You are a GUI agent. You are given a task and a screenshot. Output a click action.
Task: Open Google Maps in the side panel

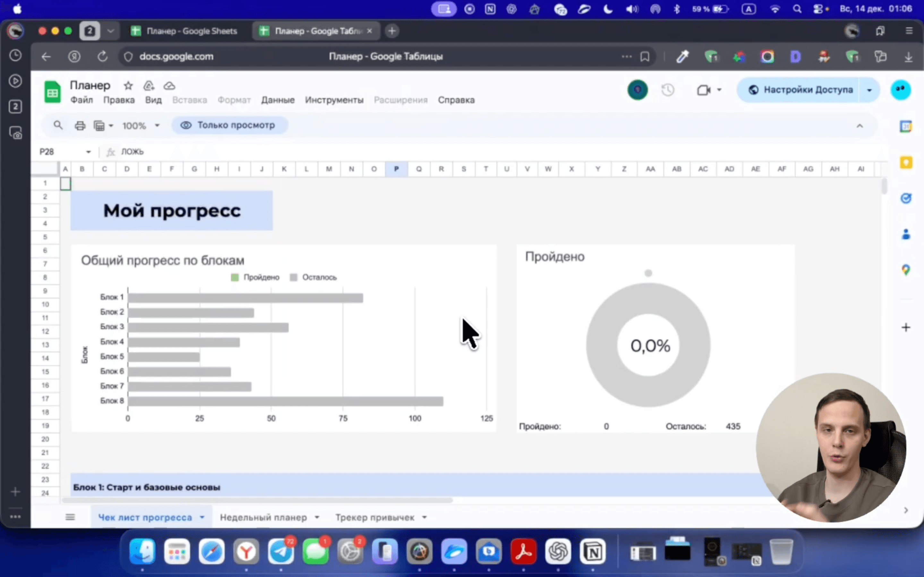pos(906,270)
